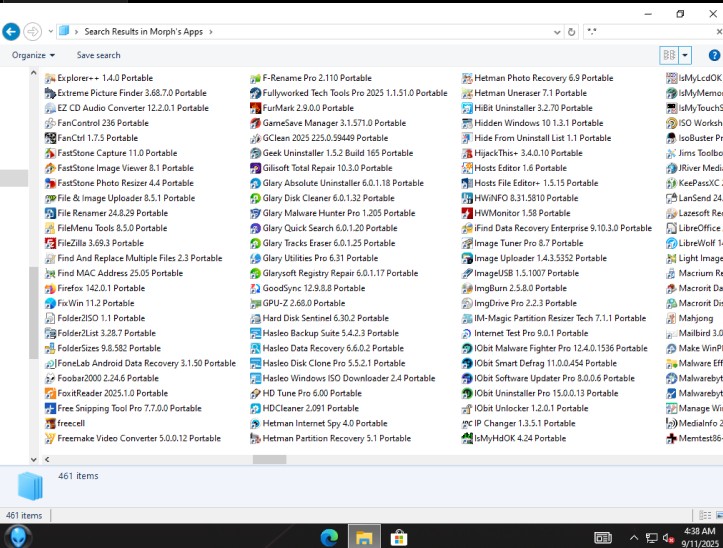Screen dimensions: 723x548
Task: Expand the chevron after Morph's Apps breadcrumb
Action: click(211, 32)
